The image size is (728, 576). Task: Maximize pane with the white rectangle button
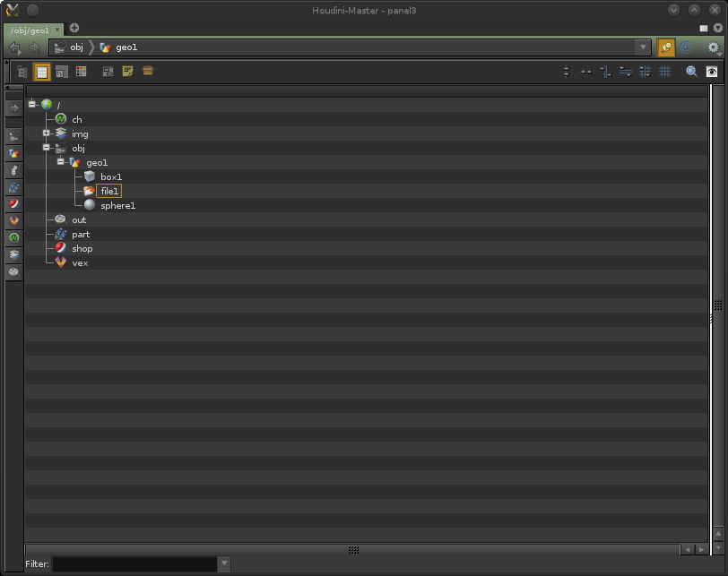(704, 29)
